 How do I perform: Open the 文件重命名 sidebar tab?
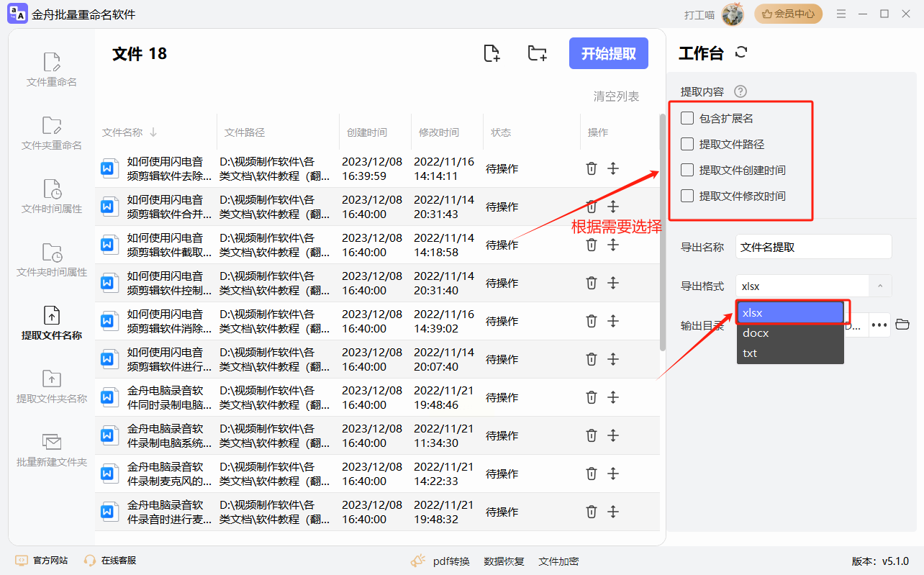coord(52,70)
